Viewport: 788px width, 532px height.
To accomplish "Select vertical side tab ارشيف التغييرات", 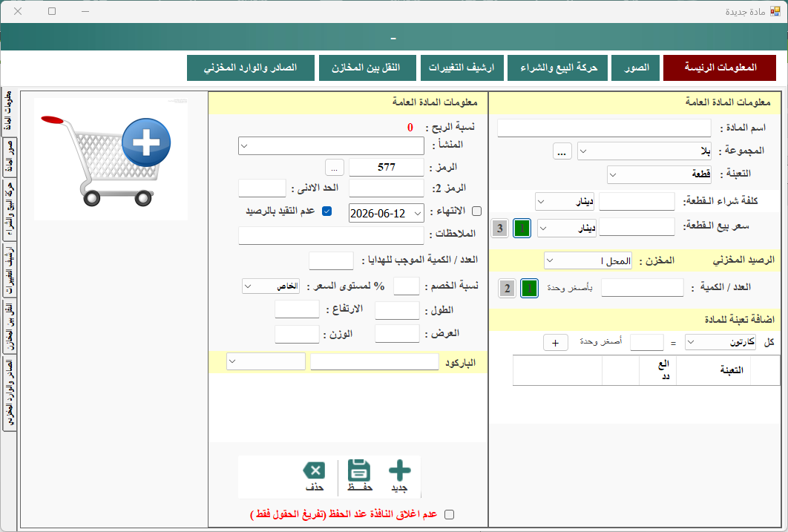I will [10, 272].
